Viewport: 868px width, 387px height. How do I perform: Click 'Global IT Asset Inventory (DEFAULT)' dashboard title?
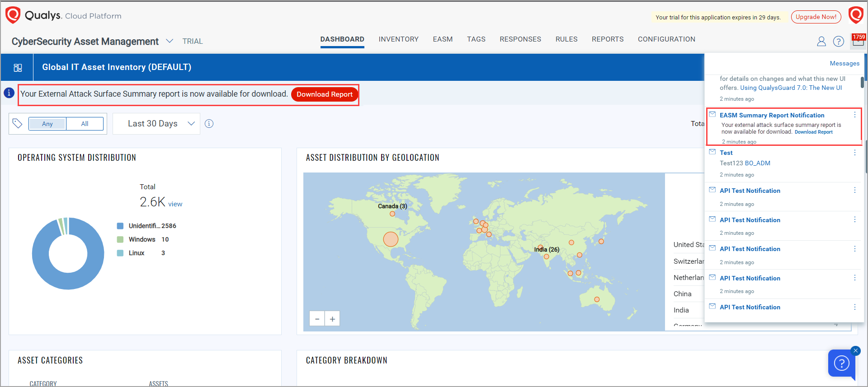pos(117,67)
